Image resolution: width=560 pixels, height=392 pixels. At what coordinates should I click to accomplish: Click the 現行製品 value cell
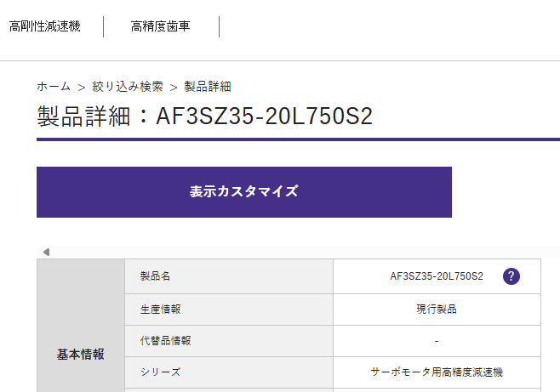coord(437,309)
